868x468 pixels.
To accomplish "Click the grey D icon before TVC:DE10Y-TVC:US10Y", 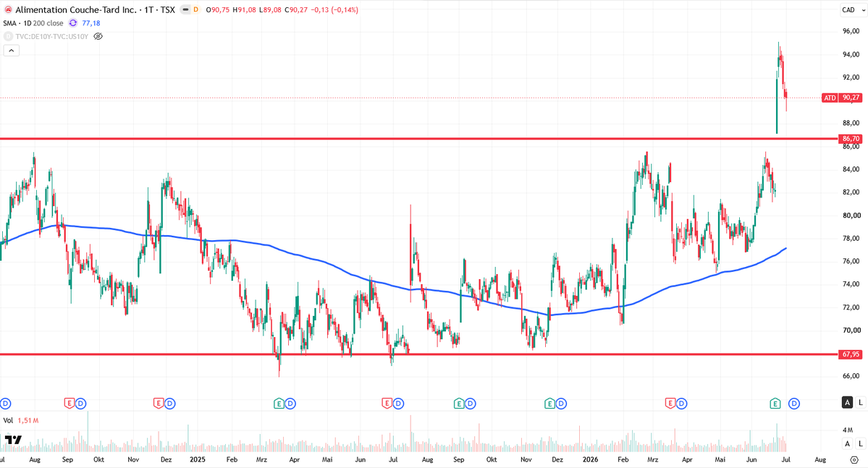I will (8, 36).
